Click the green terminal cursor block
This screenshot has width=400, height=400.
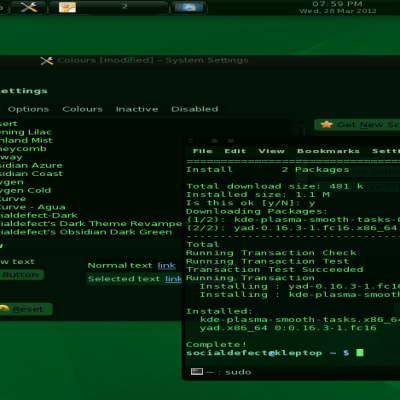click(360, 353)
